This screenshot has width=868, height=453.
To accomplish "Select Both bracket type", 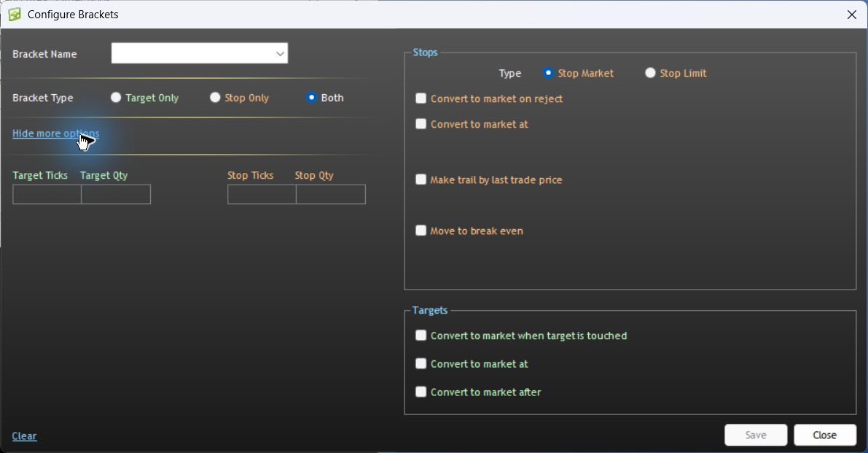I will tap(312, 98).
